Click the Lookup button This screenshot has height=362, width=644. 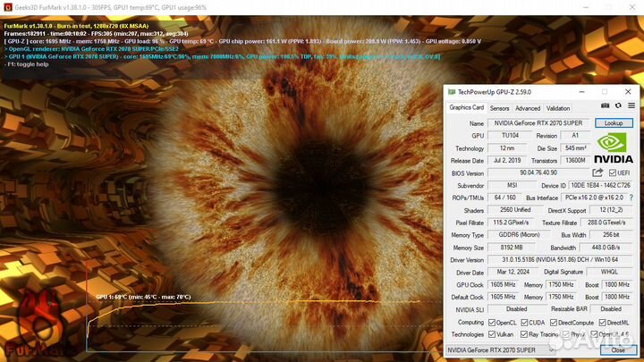(x=613, y=123)
